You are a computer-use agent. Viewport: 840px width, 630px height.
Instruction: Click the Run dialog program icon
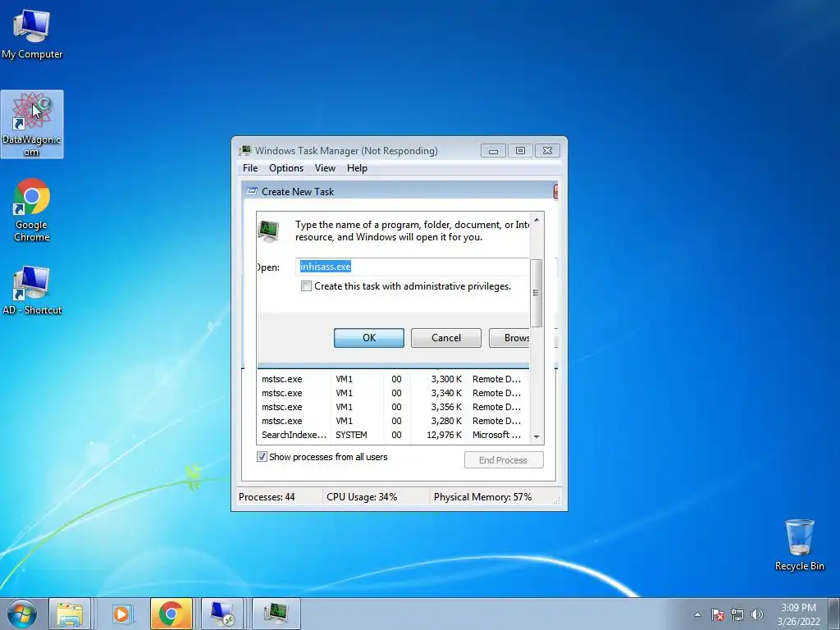point(268,231)
